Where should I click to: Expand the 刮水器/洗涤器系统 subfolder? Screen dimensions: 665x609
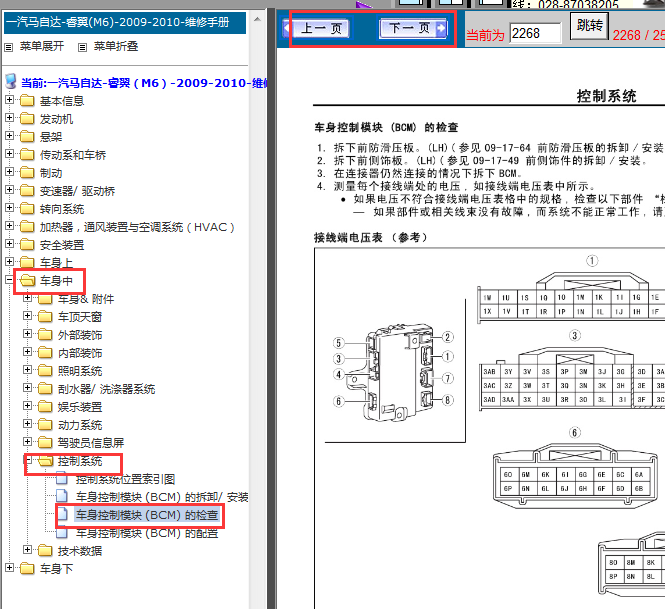click(28, 388)
